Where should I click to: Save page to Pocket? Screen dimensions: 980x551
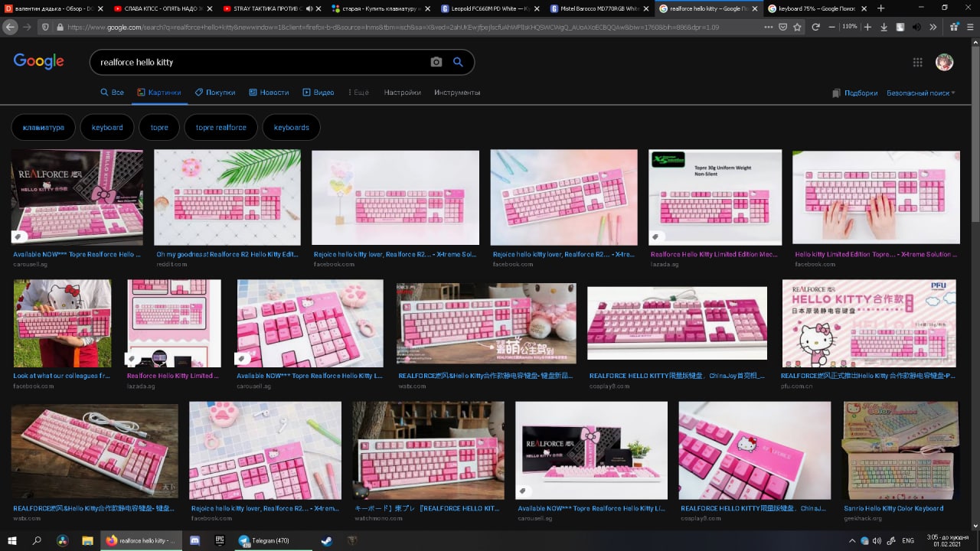(782, 27)
